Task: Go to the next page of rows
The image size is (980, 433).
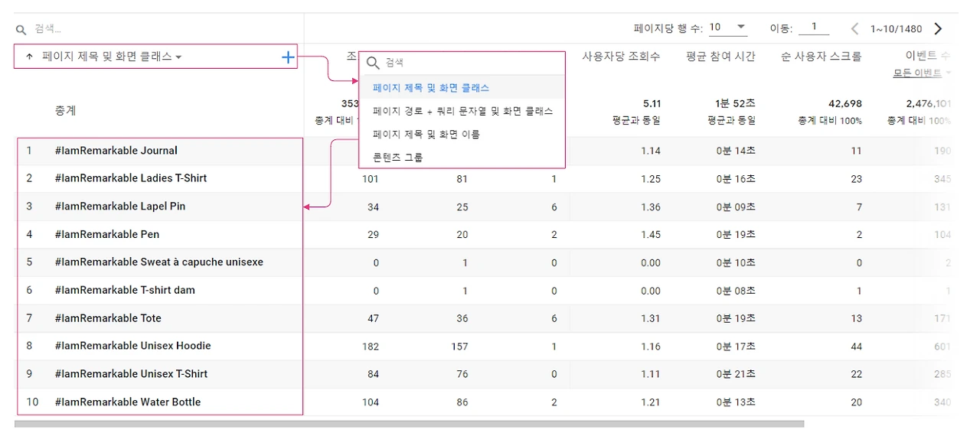Action: [x=938, y=29]
